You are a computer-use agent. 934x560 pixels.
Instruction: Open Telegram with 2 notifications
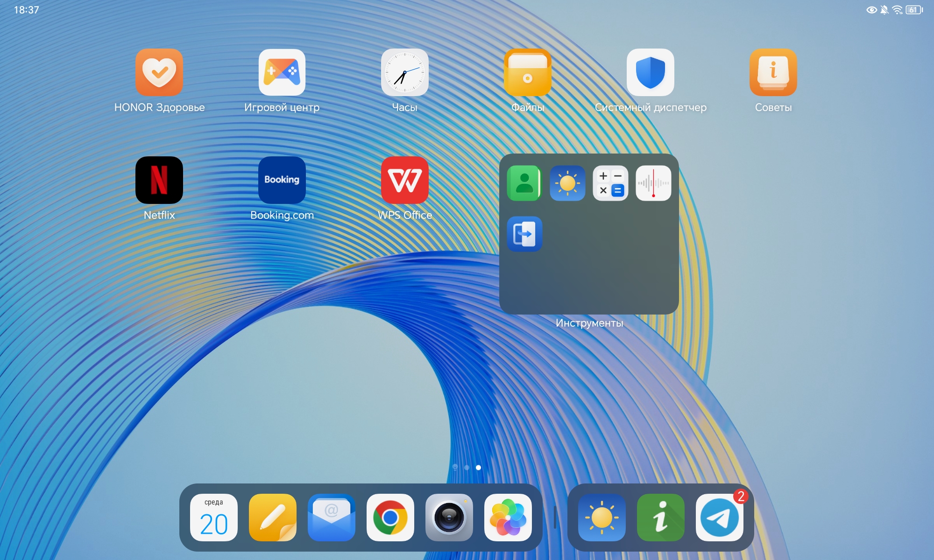point(720,518)
